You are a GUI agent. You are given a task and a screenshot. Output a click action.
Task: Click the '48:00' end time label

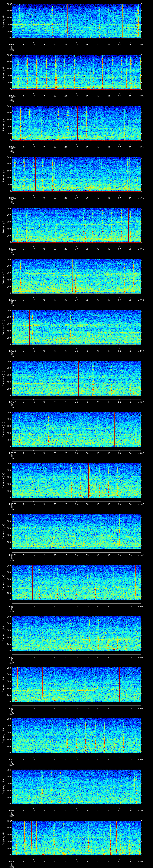[x=141, y=861]
